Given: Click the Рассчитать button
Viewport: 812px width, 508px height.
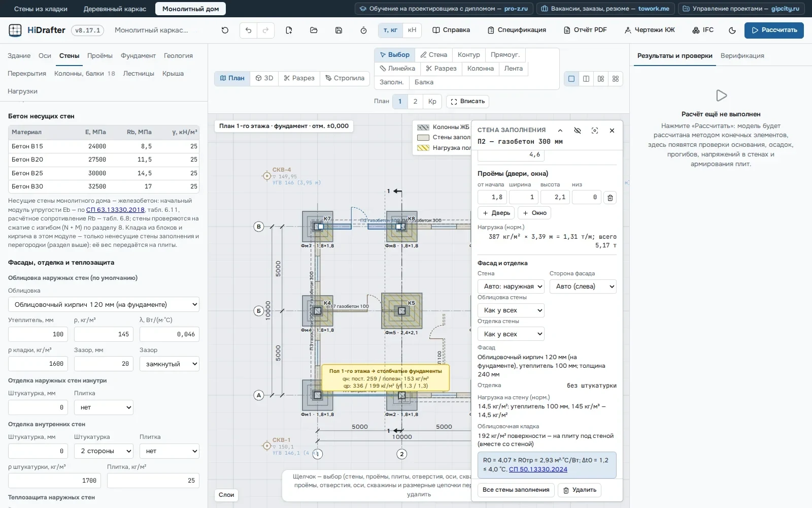Looking at the screenshot, I should (774, 30).
